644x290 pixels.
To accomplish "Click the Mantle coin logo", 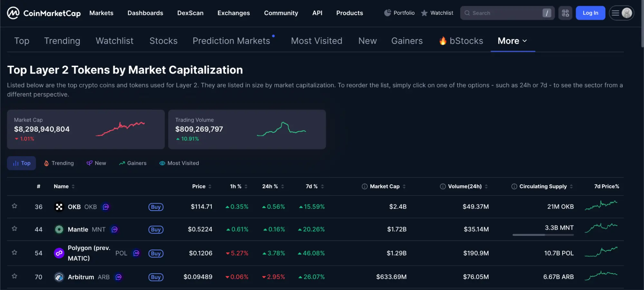I will tap(59, 229).
